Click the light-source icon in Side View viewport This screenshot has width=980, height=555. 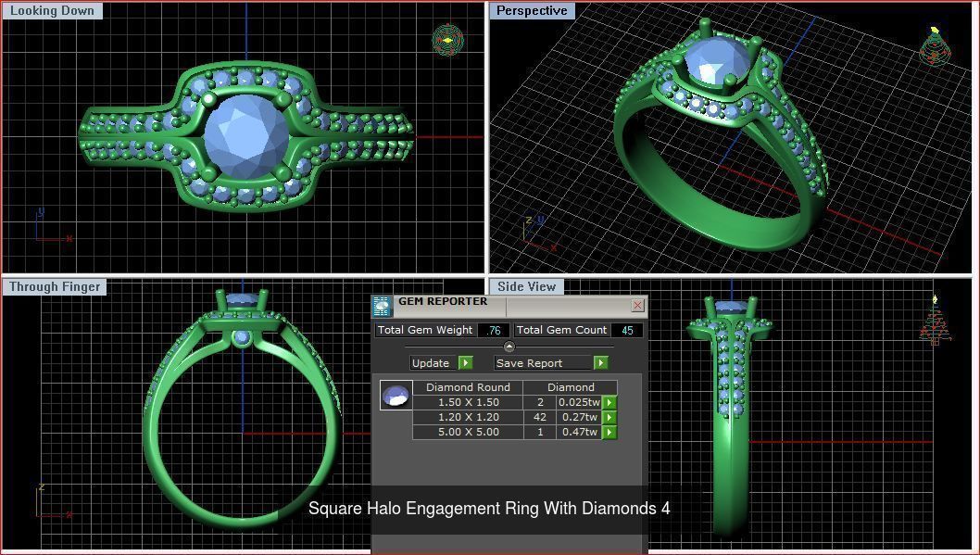coord(935,321)
